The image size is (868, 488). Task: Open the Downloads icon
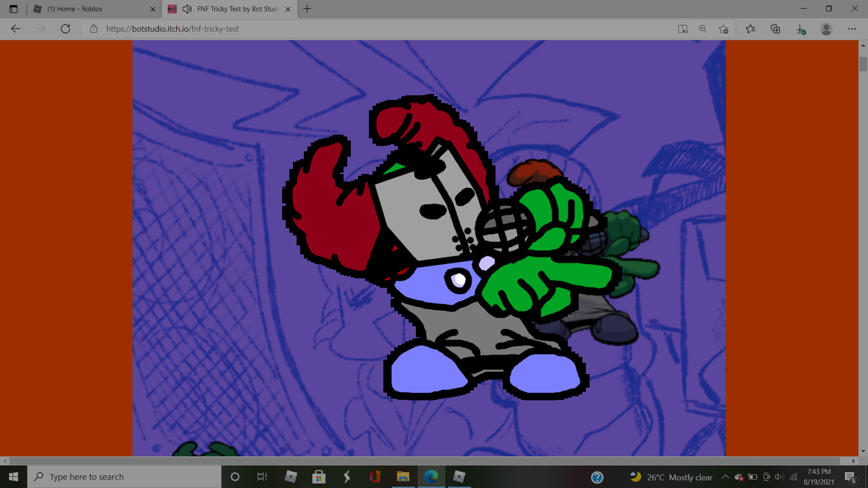801,29
